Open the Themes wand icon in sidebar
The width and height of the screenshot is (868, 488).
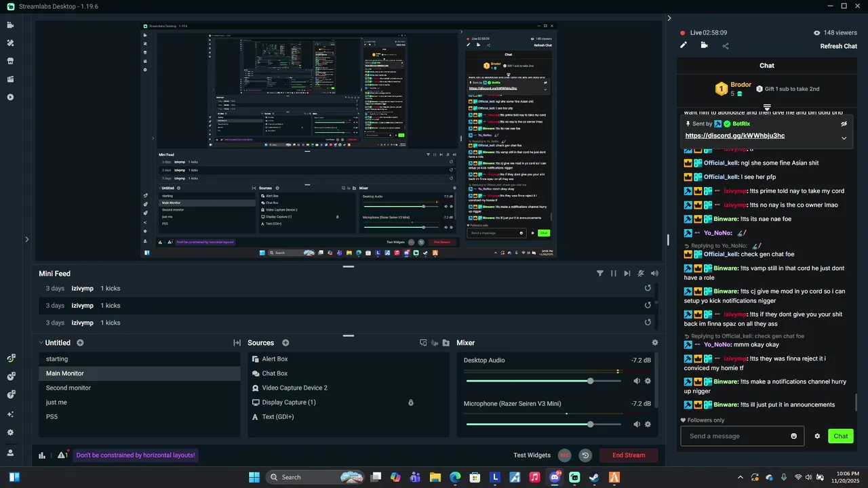(10, 43)
